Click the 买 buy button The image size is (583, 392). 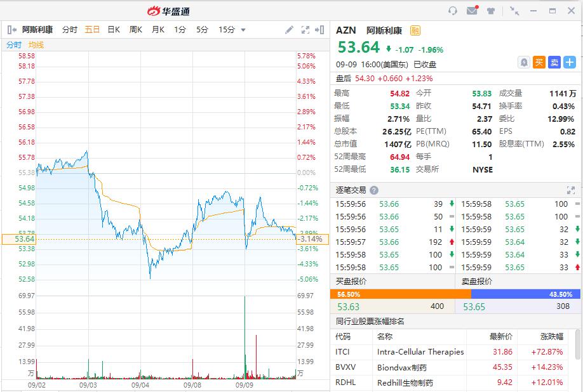(x=539, y=62)
